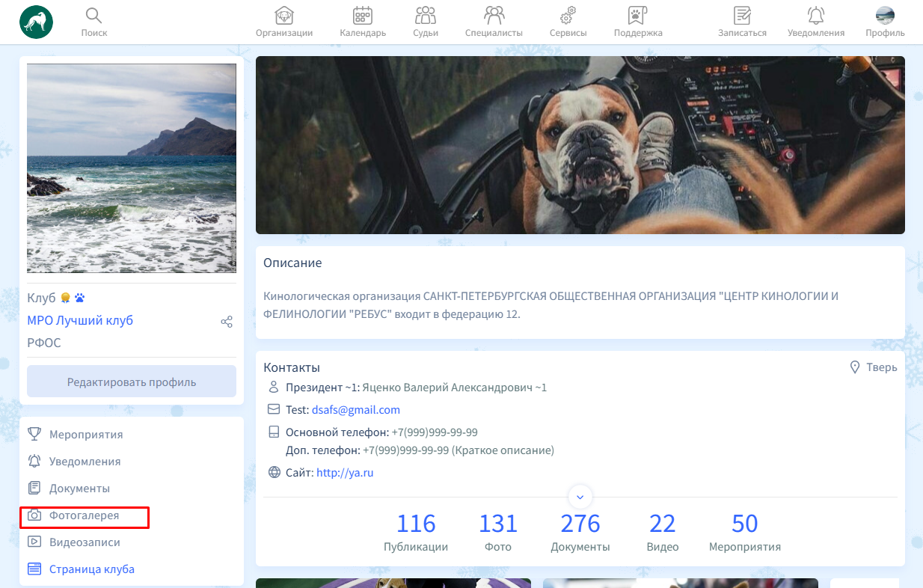The image size is (923, 588).
Task: Open the Сервисы gears icon
Action: pos(568,16)
